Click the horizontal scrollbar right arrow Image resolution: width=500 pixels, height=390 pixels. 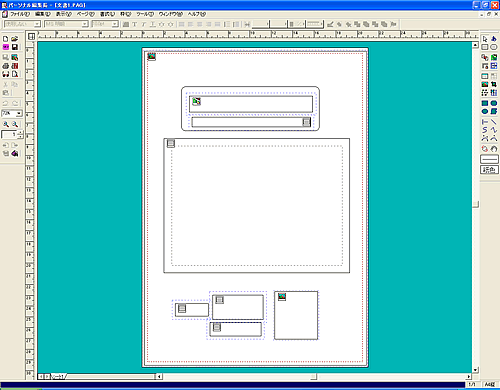pos(469,377)
